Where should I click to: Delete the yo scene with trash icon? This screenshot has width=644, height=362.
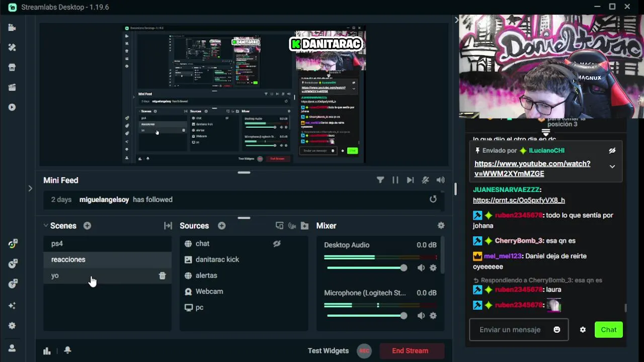pos(162,276)
